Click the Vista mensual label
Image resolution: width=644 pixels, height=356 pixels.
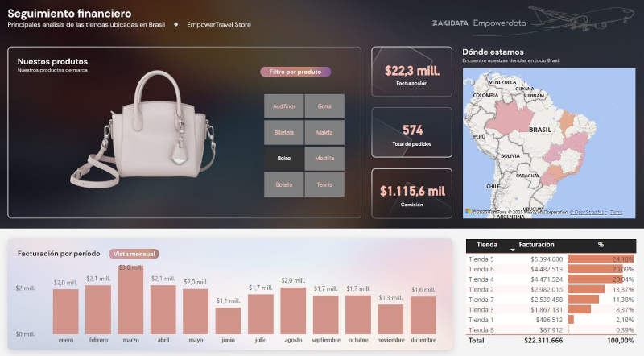coord(134,253)
